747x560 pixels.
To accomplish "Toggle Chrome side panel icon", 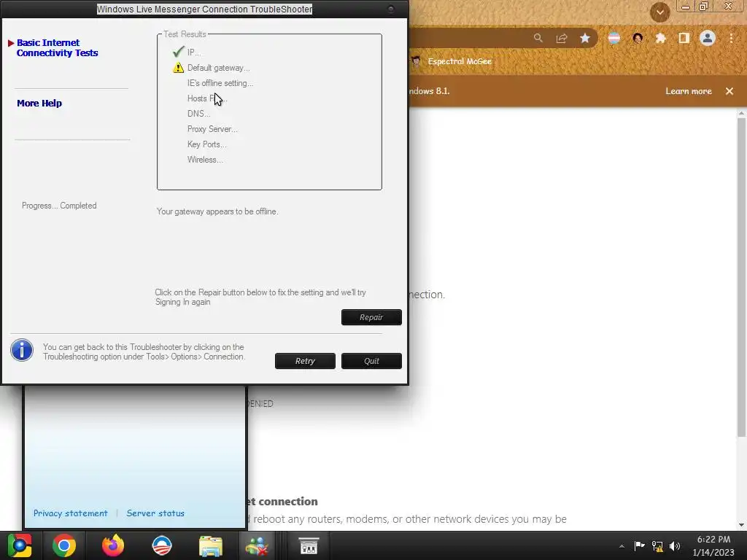I will point(684,38).
